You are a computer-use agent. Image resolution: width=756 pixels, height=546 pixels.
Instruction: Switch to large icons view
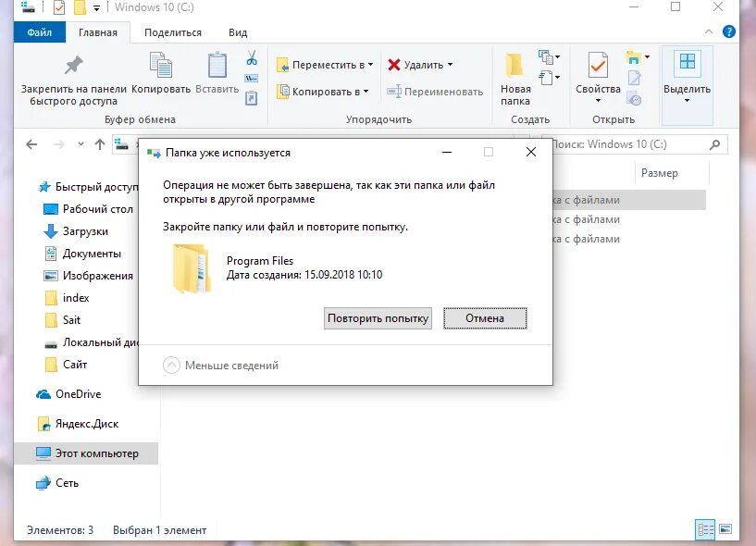(725, 529)
